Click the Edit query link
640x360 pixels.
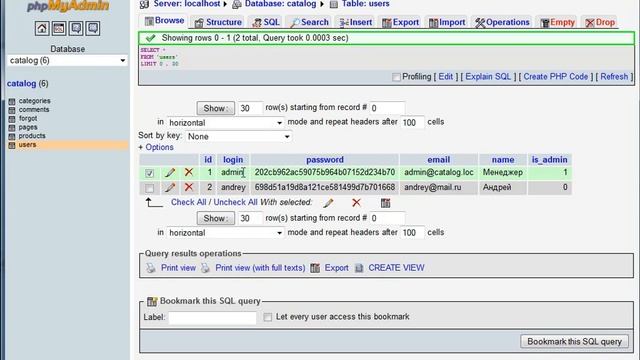pos(446,77)
